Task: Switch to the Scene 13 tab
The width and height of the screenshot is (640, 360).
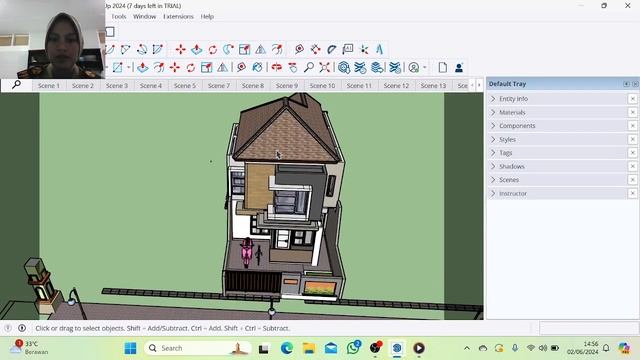Action: (x=433, y=85)
